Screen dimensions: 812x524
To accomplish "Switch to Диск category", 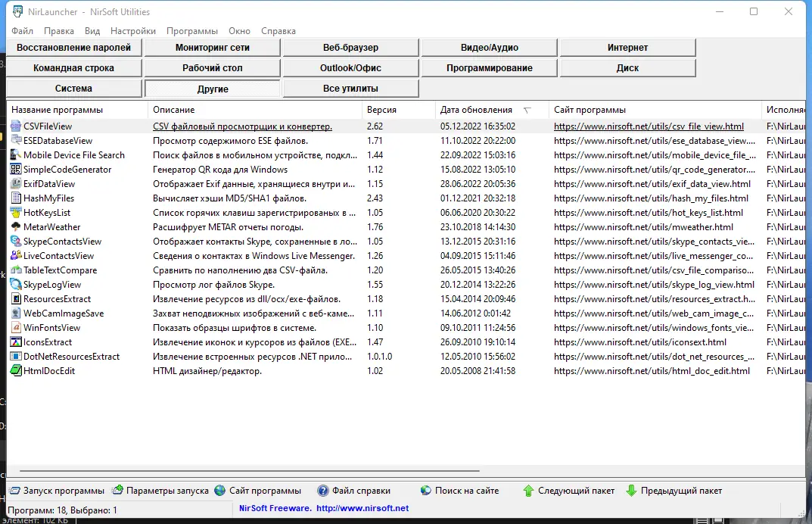I will pyautogui.click(x=627, y=68).
